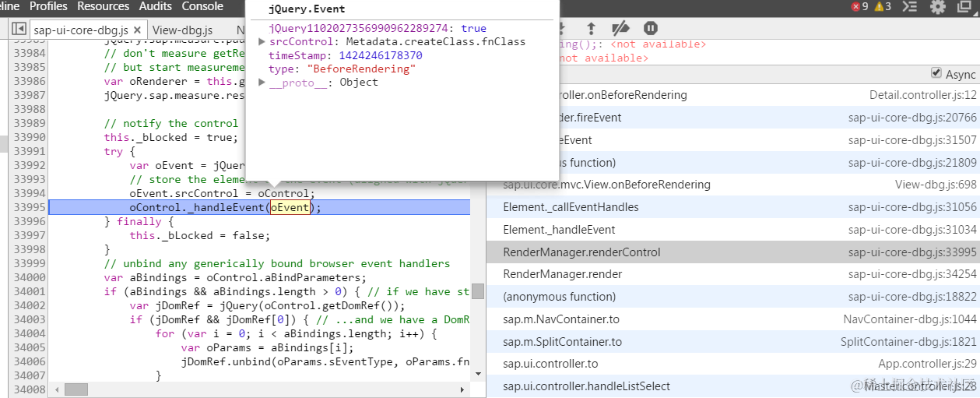Click the step out debugger button
Screen dimensions: 980x398
592,29
